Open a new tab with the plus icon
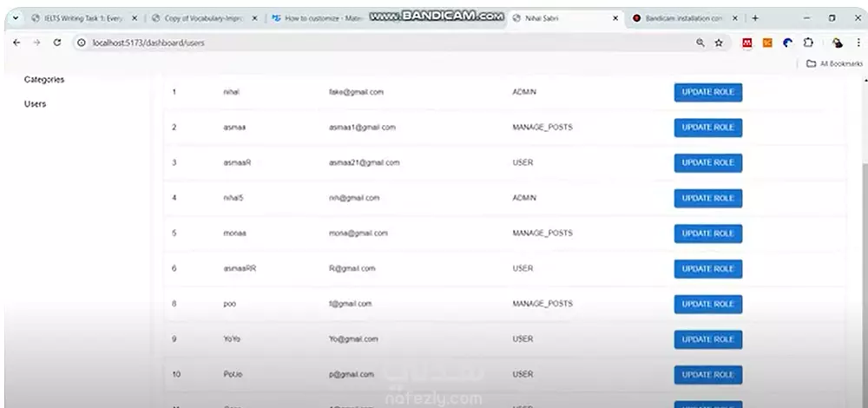This screenshot has height=408, width=868. pos(755,18)
